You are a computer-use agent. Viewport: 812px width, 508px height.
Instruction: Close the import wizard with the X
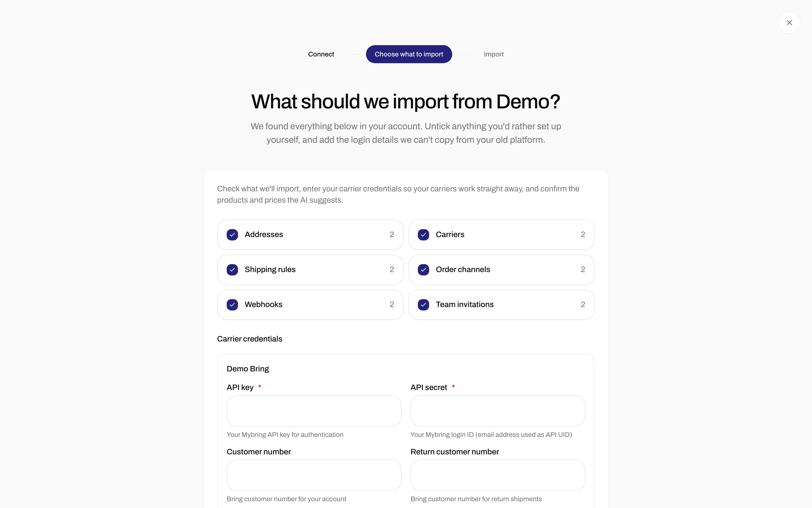tap(789, 23)
